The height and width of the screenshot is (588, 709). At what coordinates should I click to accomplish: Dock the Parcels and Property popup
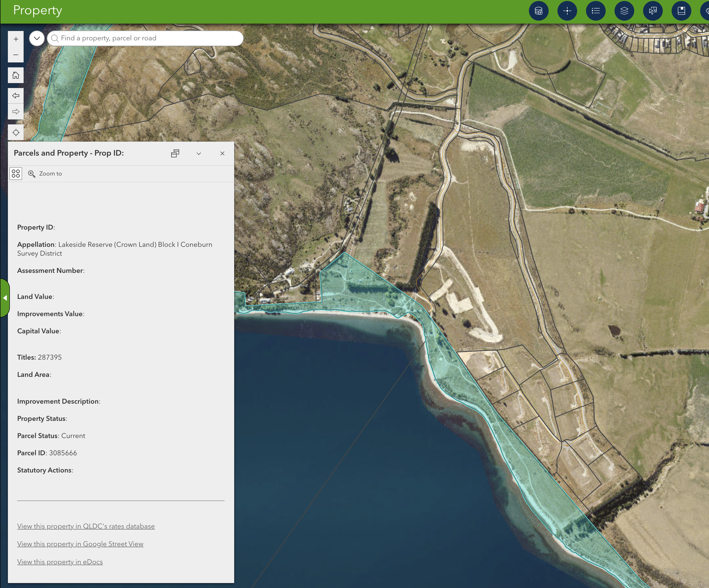coord(175,154)
